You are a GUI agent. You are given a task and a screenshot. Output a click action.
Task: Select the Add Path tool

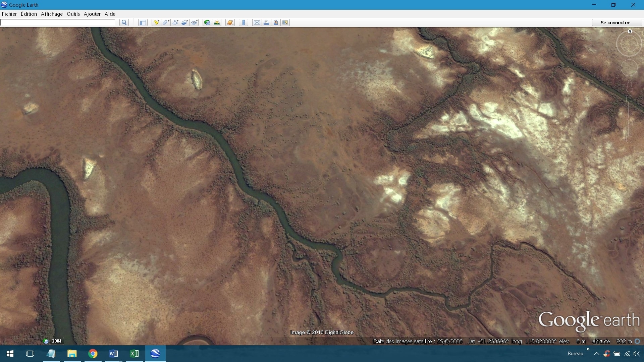coord(175,22)
